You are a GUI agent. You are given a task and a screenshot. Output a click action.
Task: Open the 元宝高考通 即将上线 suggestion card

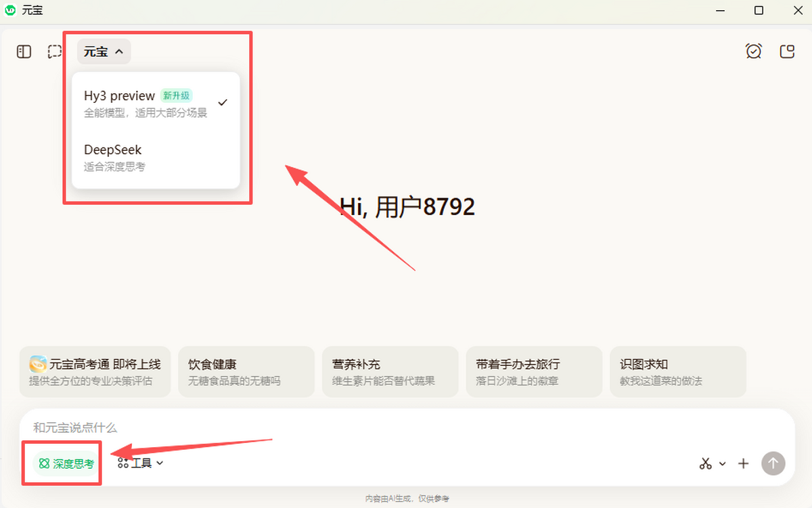tap(96, 372)
